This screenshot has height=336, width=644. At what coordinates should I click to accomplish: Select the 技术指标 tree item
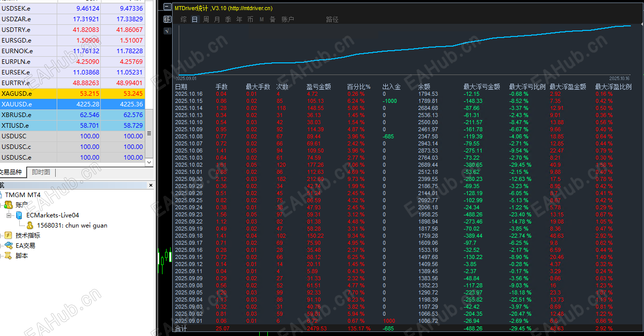[28, 235]
